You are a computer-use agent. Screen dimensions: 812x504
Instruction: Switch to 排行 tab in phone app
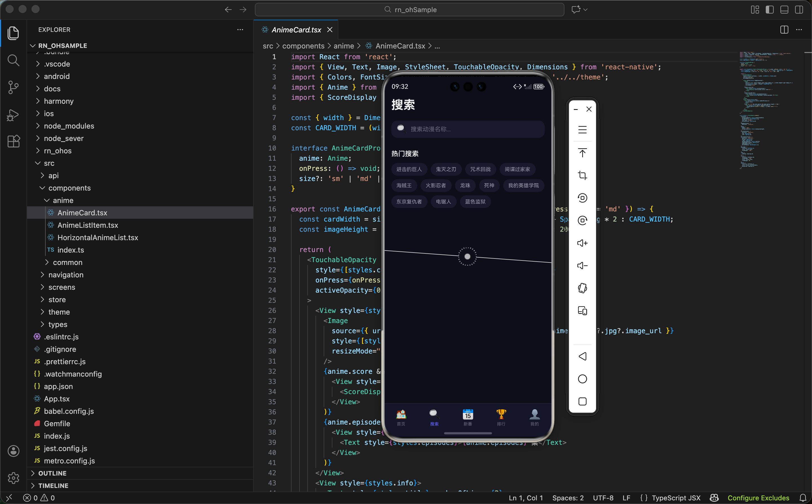[x=501, y=417]
